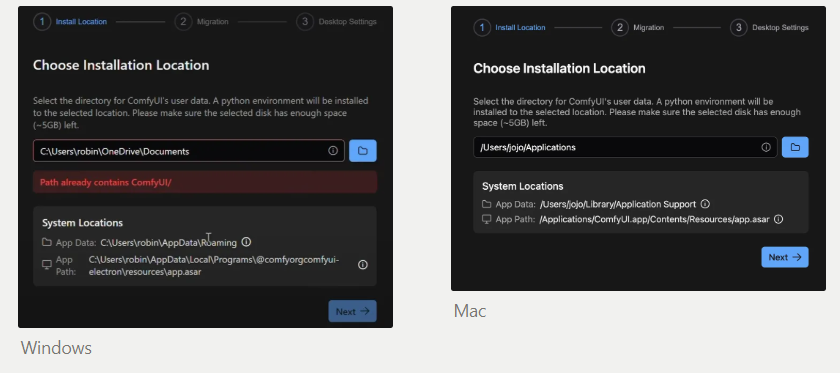This screenshot has height=373, width=840.
Task: Select step 3 Desktop Settings in Mac installer
Action: pos(769,27)
